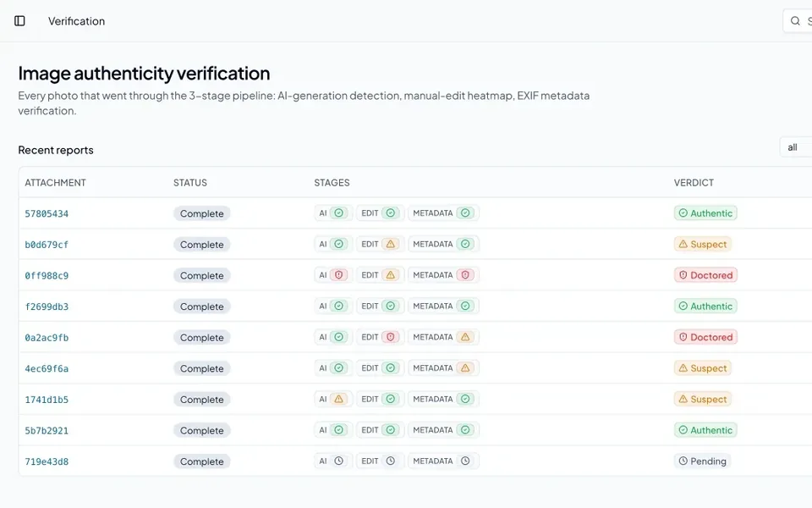Click Authentic verdict for 57805434
812x508 pixels.
coord(705,213)
